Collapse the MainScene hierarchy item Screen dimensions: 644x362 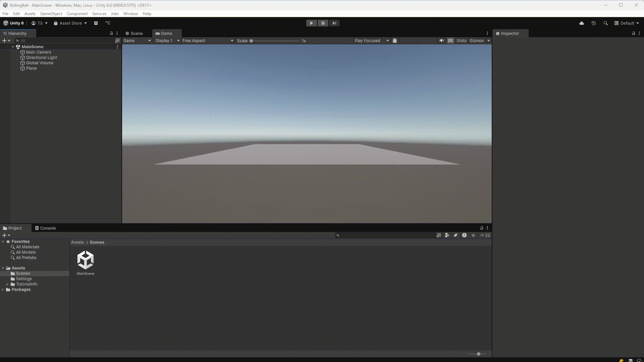pyautogui.click(x=13, y=47)
